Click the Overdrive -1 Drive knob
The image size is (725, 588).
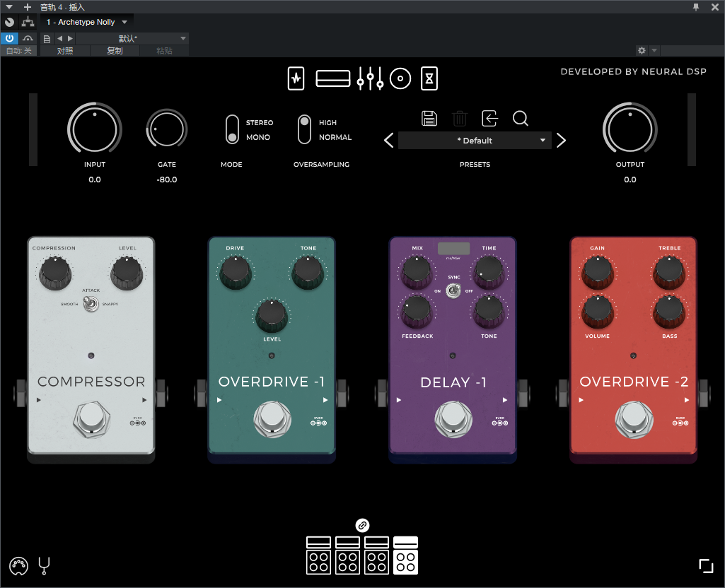[x=236, y=273]
